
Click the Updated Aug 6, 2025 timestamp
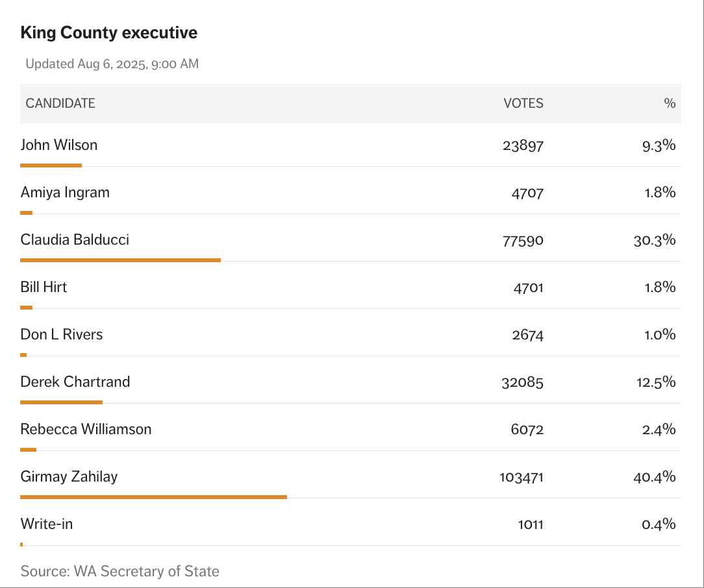[112, 64]
